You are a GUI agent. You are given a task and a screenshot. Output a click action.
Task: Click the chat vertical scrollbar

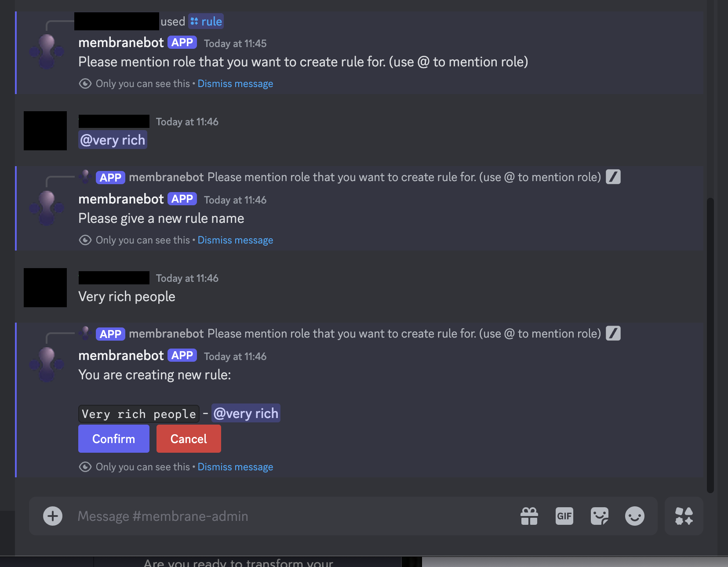tap(710, 345)
